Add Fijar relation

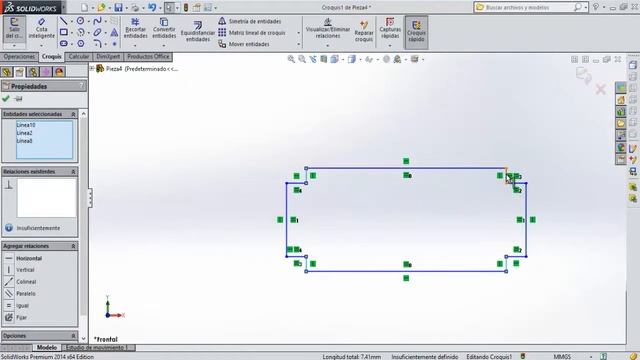tap(22, 318)
